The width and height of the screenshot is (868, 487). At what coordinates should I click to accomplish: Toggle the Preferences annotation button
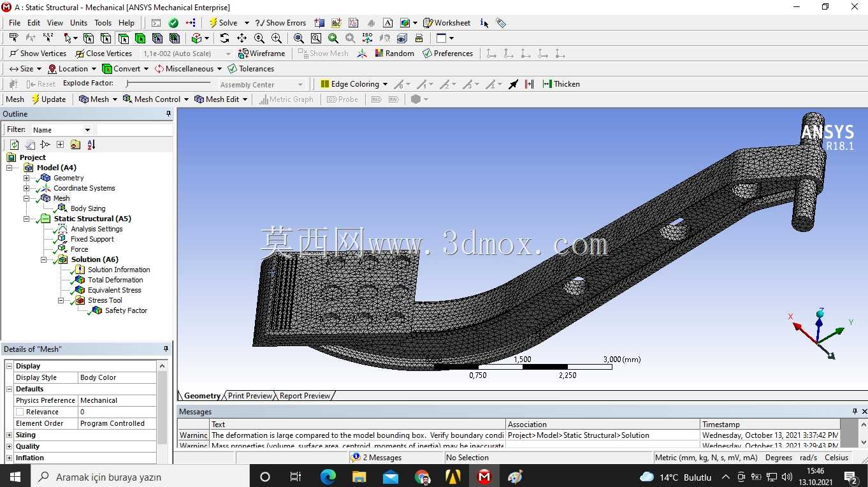(x=447, y=54)
